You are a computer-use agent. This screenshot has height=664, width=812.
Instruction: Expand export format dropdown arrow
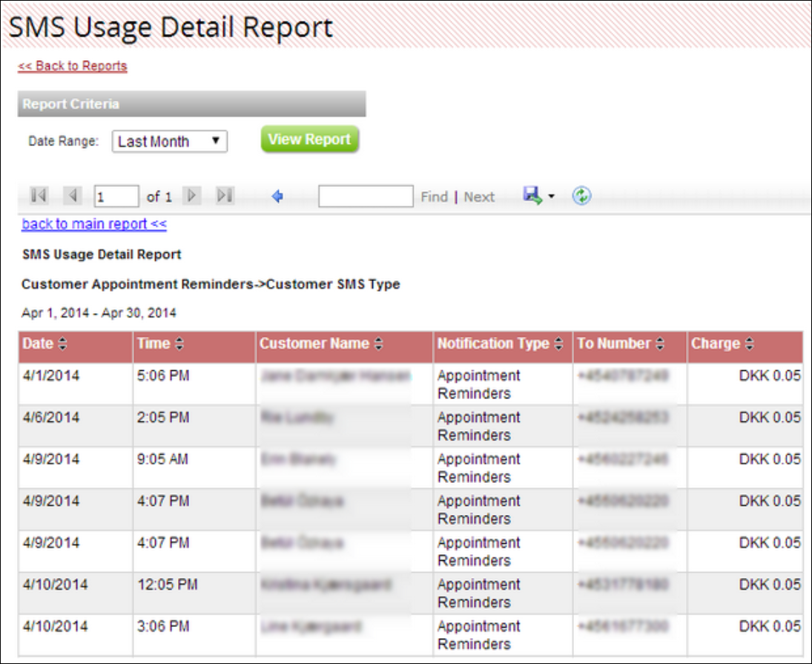(551, 197)
